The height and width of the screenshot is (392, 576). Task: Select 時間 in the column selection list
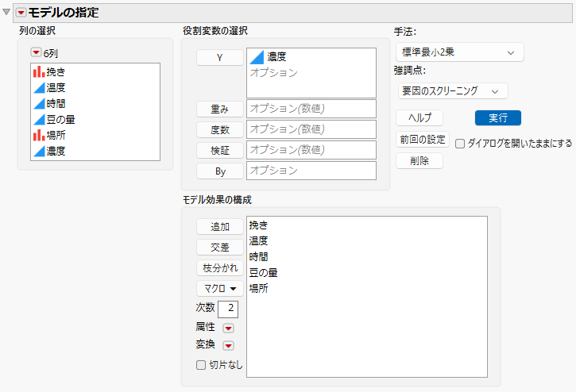pos(95,103)
